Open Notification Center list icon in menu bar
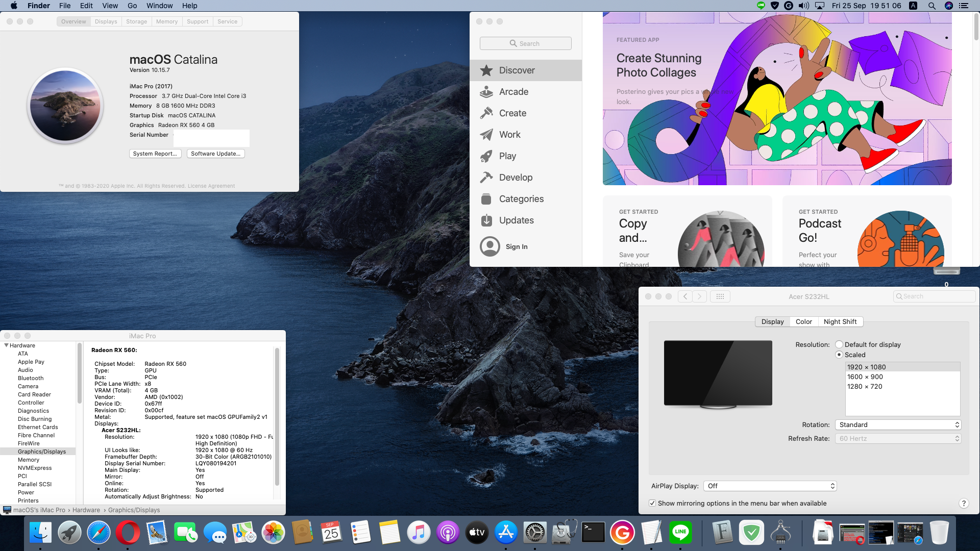 point(964,6)
